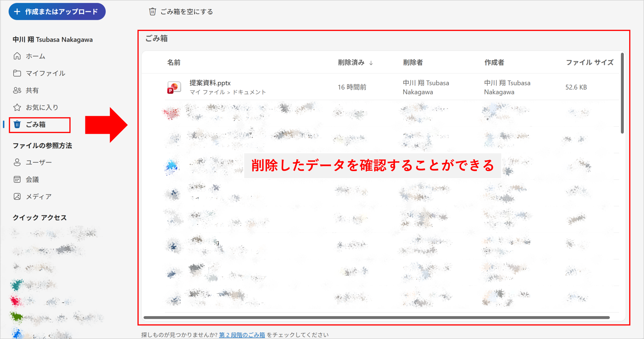Click the お気に入り star icon

[17, 107]
